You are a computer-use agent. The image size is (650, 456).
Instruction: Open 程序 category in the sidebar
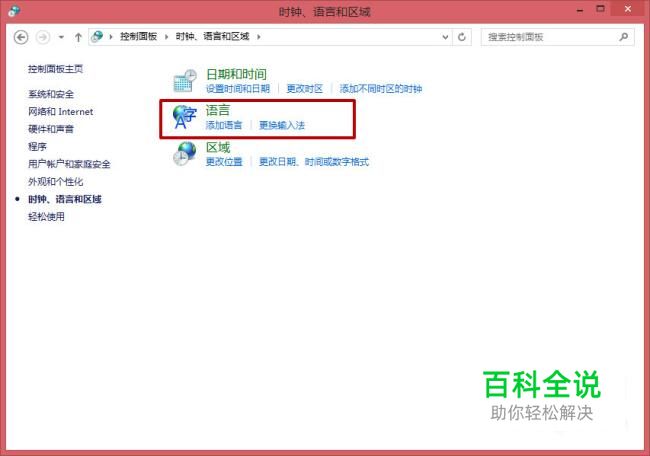tap(37, 146)
